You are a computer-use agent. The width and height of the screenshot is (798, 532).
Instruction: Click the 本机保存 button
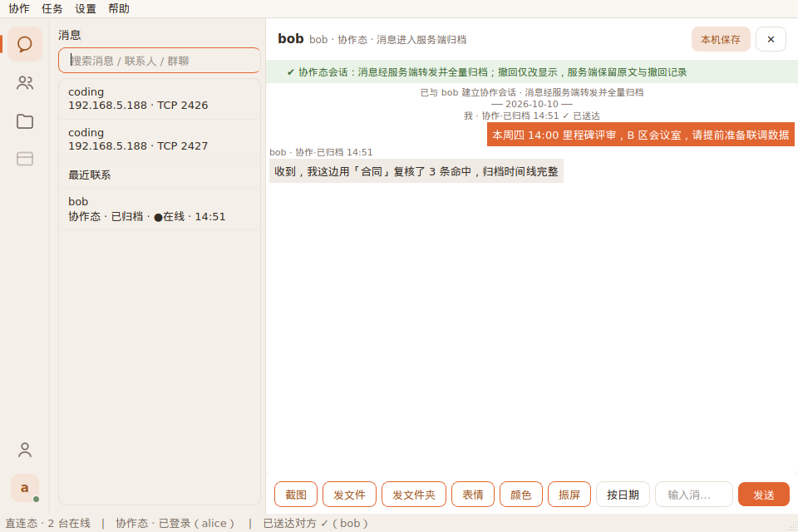721,39
